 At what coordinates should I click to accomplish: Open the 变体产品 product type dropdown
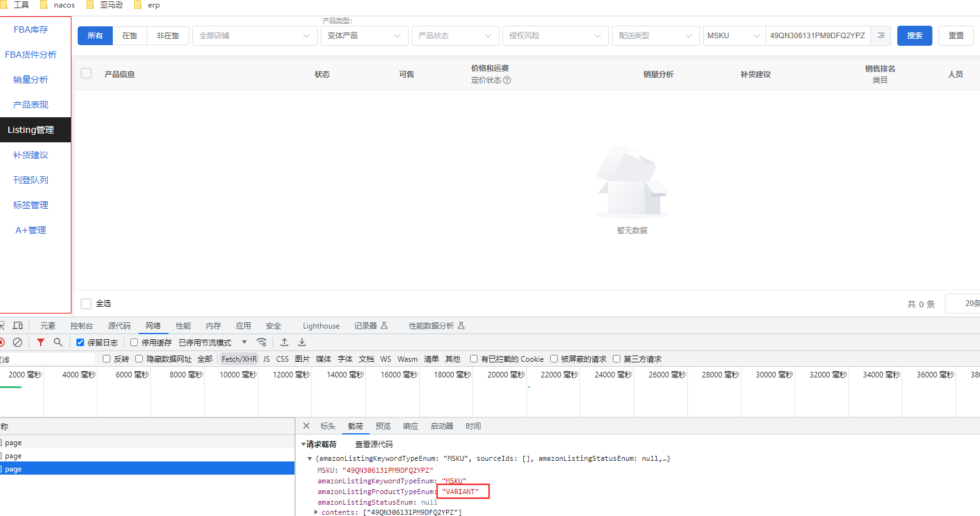(x=365, y=36)
